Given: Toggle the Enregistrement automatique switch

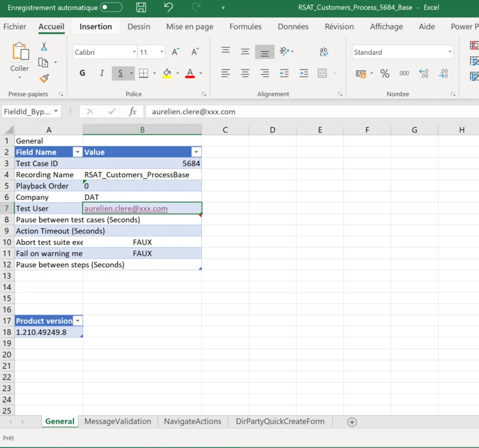Looking at the screenshot, I should (111, 8).
